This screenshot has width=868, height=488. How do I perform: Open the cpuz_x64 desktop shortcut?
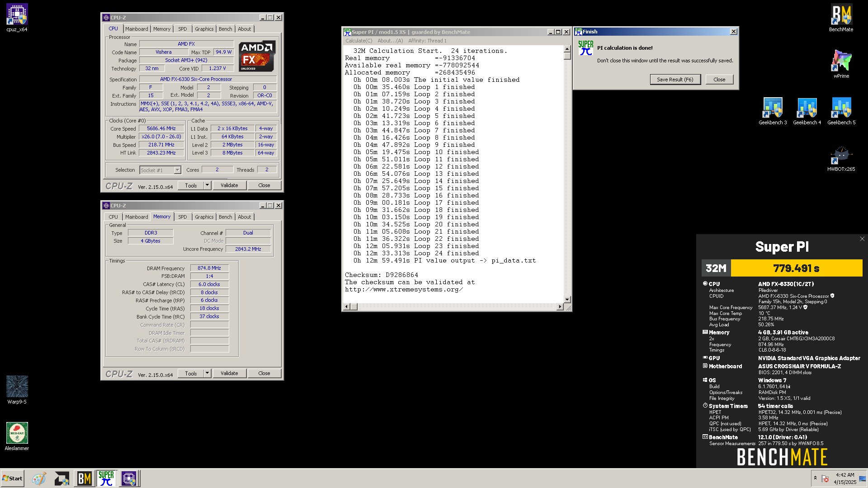tap(17, 18)
